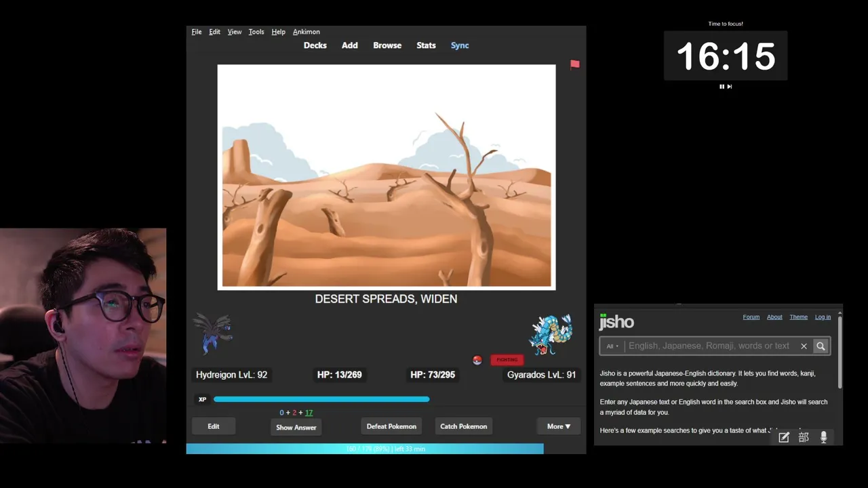
Task: Click the "HP: 73/295" label
Action: point(433,375)
